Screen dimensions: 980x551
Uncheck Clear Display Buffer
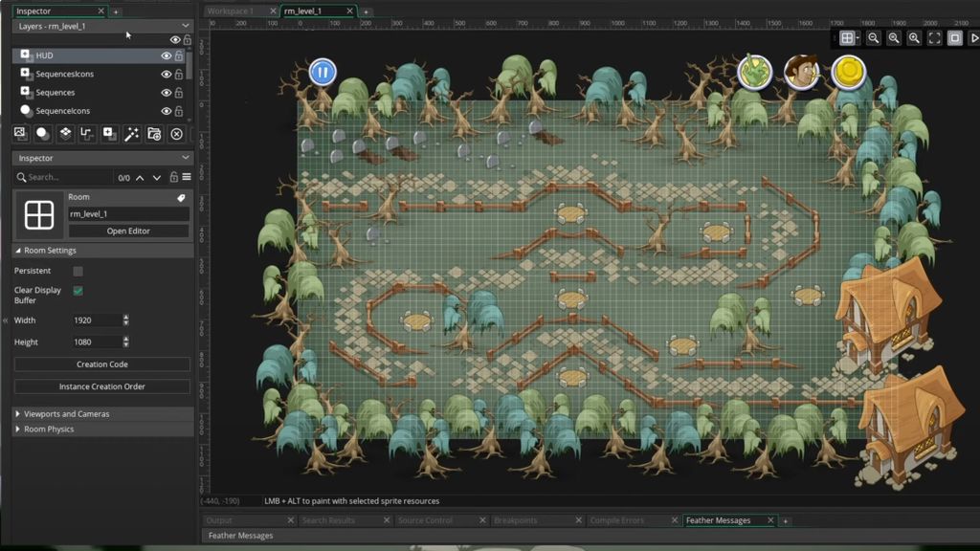80,290
